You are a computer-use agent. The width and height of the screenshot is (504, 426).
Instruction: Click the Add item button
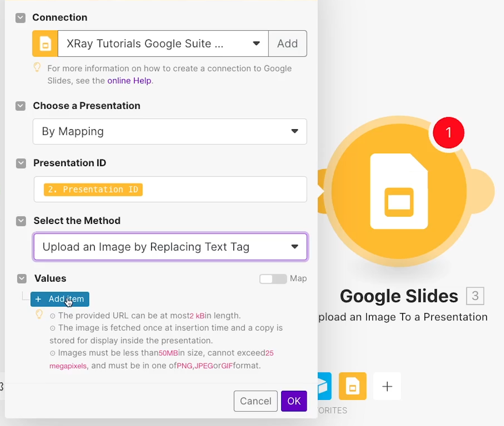(x=60, y=299)
